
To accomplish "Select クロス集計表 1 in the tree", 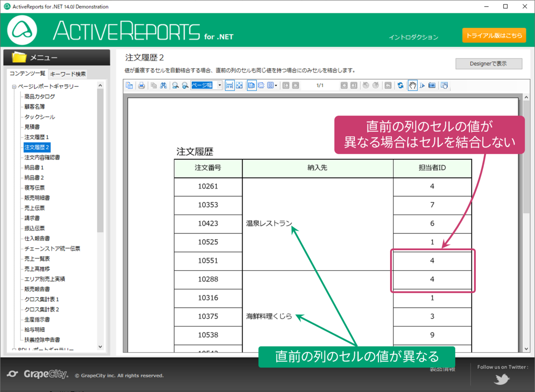I will (42, 299).
